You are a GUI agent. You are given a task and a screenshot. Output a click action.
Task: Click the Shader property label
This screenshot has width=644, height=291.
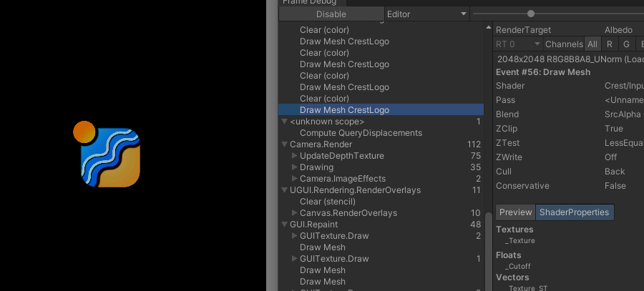(x=510, y=86)
